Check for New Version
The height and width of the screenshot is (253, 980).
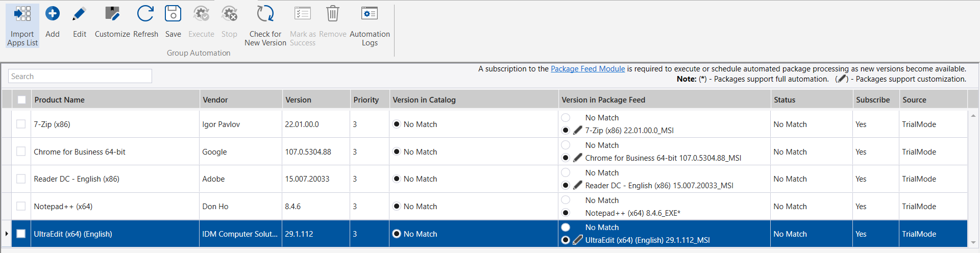(x=265, y=14)
